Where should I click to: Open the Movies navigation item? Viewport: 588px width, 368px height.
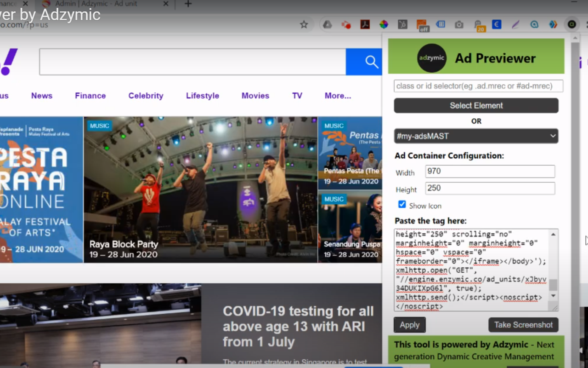point(255,96)
